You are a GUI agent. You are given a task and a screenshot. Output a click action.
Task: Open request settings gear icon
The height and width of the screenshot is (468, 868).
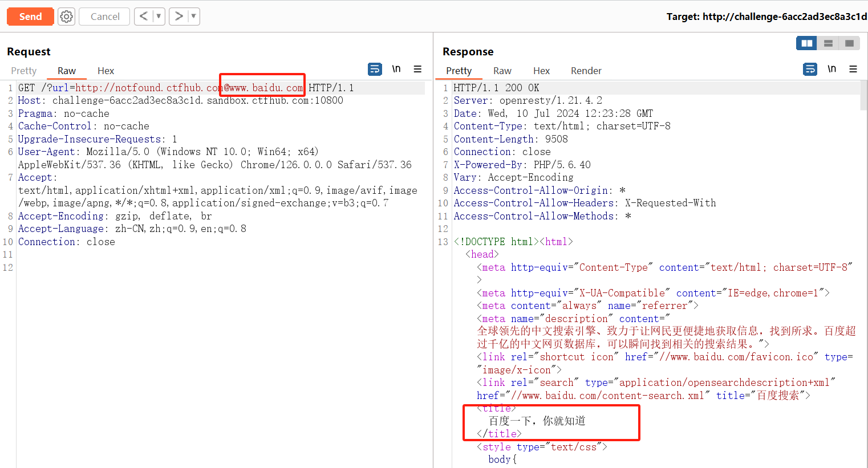pyautogui.click(x=67, y=17)
